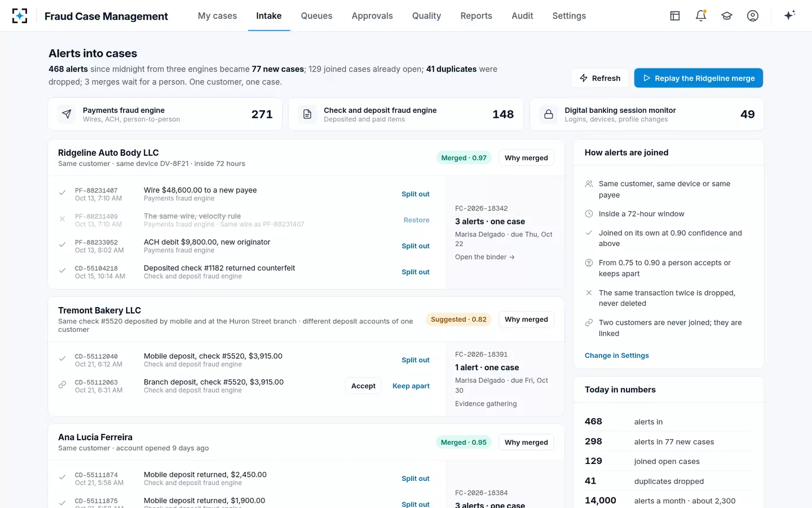This screenshot has height=508, width=812.
Task: Open the Approvals tab
Action: (372, 16)
